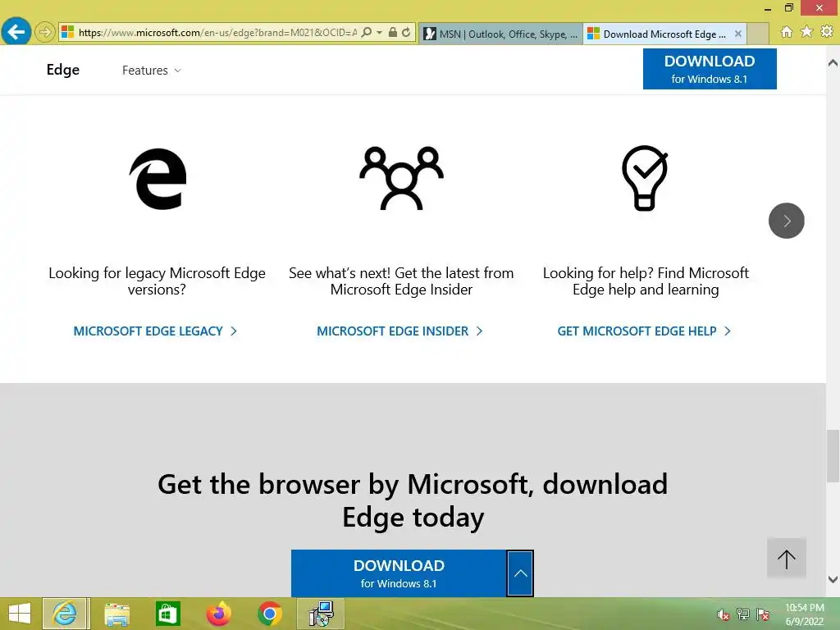Click the Edge brand link in the page header

point(62,70)
